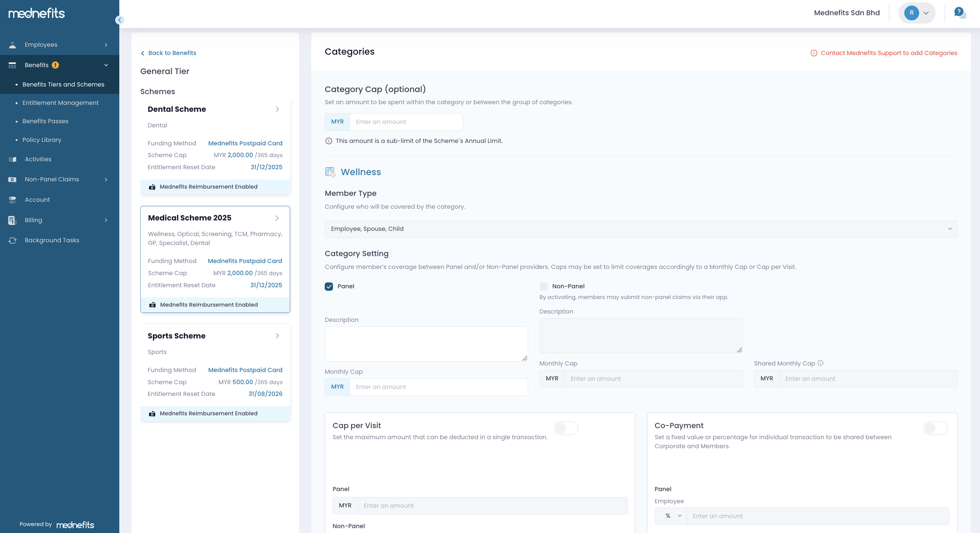Click the Billing sidebar icon
This screenshot has width=980, height=533.
pyautogui.click(x=12, y=220)
